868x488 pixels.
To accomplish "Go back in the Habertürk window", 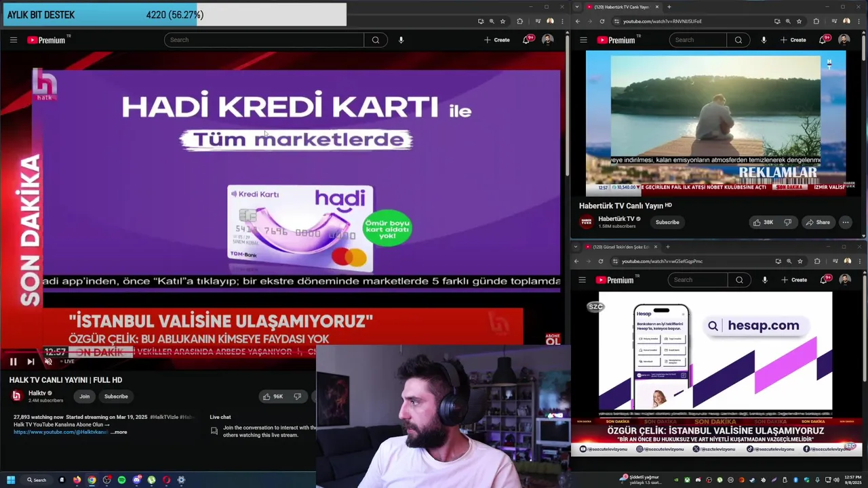I will 576,21.
